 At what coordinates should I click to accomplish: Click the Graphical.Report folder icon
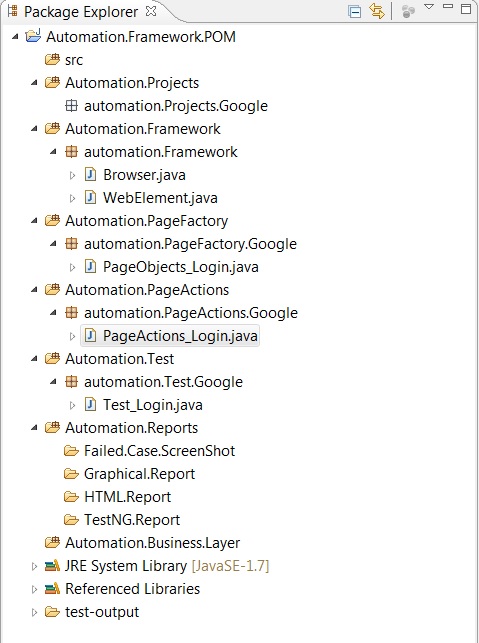71,474
